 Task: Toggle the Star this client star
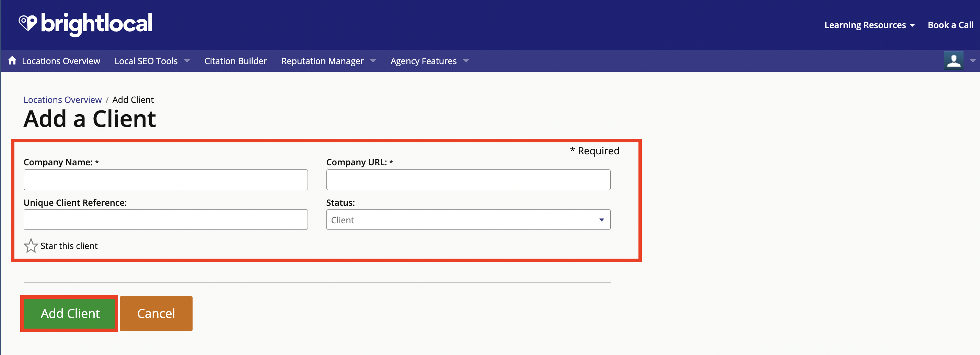click(31, 246)
